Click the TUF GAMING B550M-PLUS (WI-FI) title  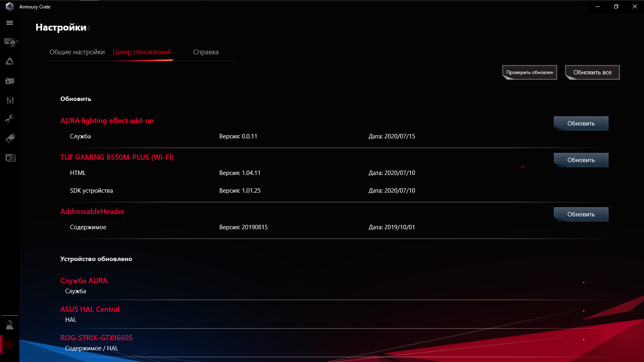click(117, 157)
